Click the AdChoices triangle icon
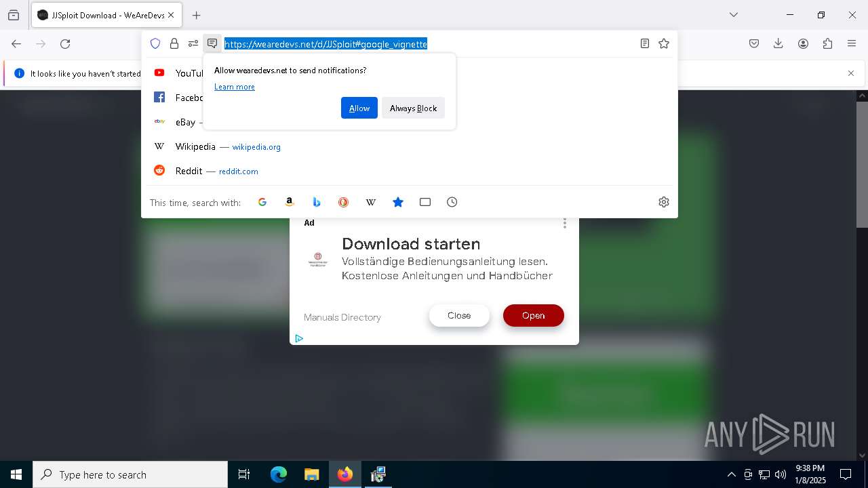This screenshot has height=488, width=868. tap(299, 338)
